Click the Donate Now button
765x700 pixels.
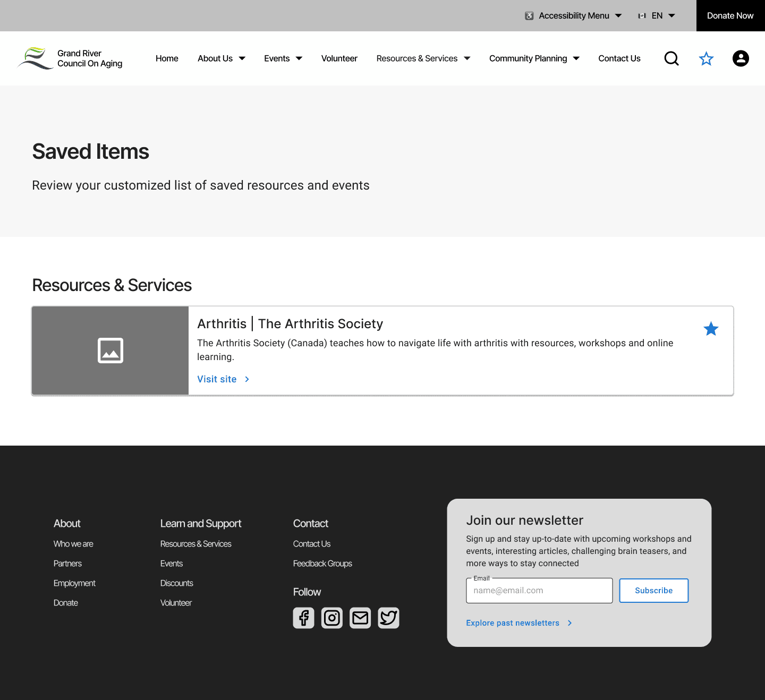tap(730, 16)
